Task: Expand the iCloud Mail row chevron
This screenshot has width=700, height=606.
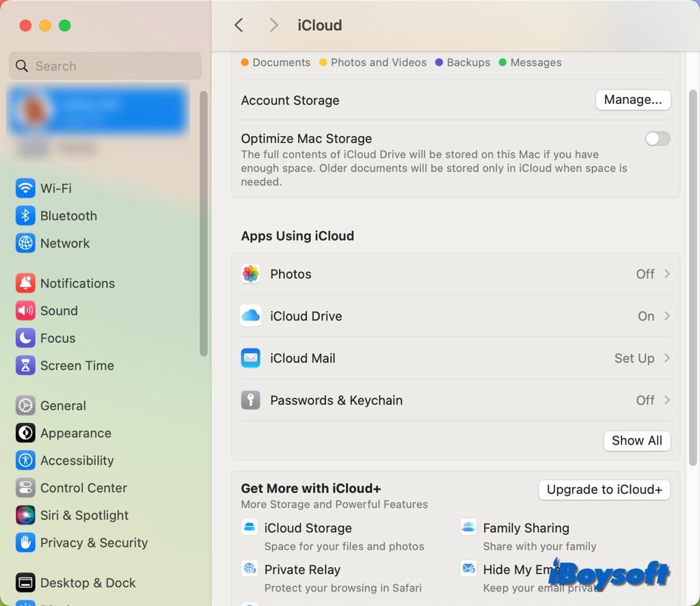Action: (667, 358)
